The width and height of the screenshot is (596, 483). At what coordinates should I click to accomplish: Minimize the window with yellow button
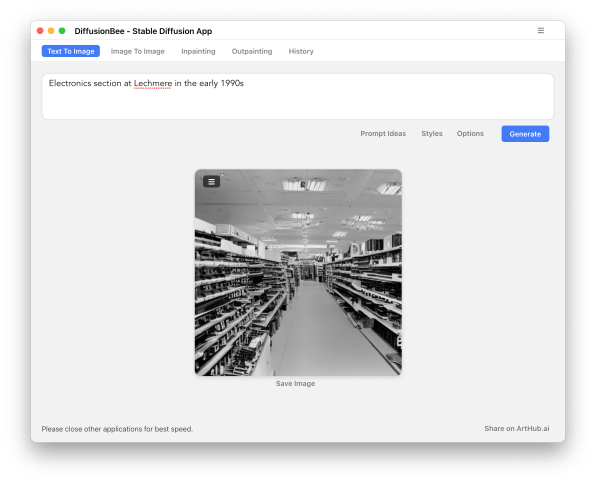pos(51,31)
